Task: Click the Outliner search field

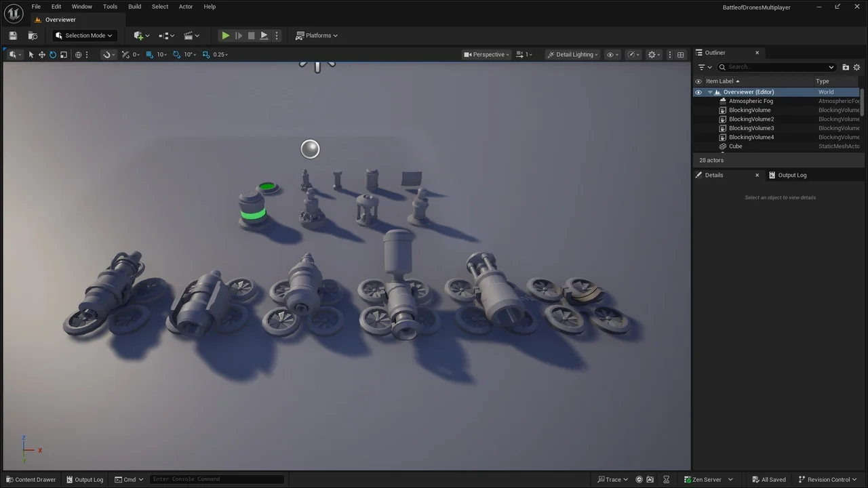Action: [x=776, y=67]
